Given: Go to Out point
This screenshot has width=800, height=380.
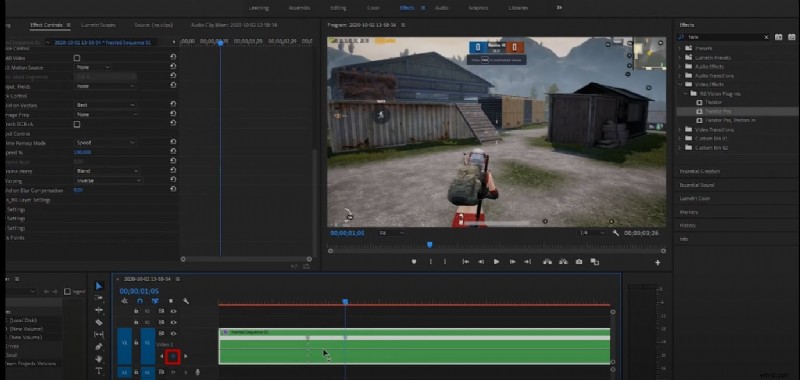Looking at the screenshot, I should coord(528,262).
